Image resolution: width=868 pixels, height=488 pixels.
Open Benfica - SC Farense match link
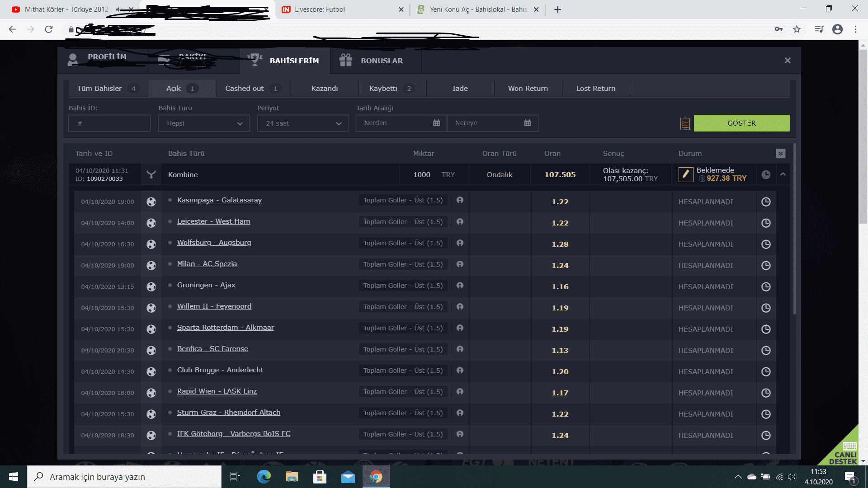click(x=212, y=349)
